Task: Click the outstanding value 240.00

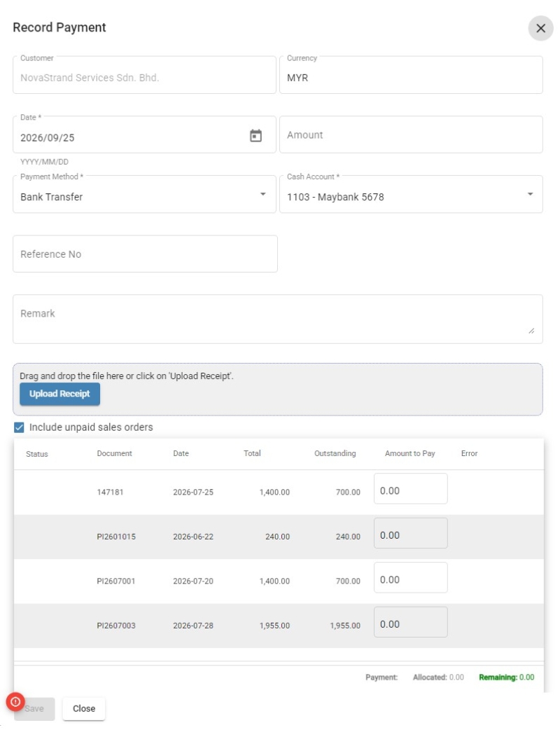Action: click(x=348, y=537)
